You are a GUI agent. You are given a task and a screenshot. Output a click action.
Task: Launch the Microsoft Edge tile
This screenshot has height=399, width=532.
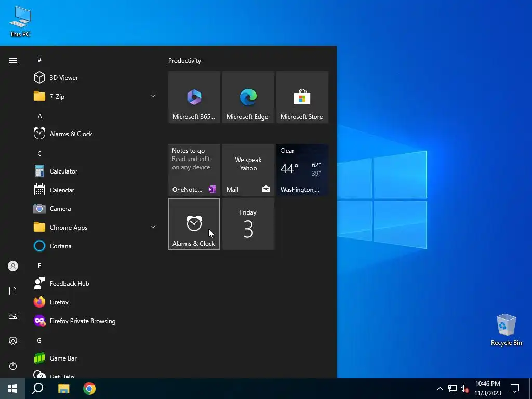[248, 97]
